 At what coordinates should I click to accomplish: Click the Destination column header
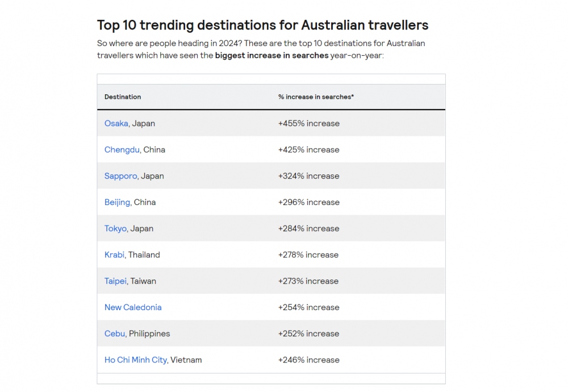click(123, 97)
